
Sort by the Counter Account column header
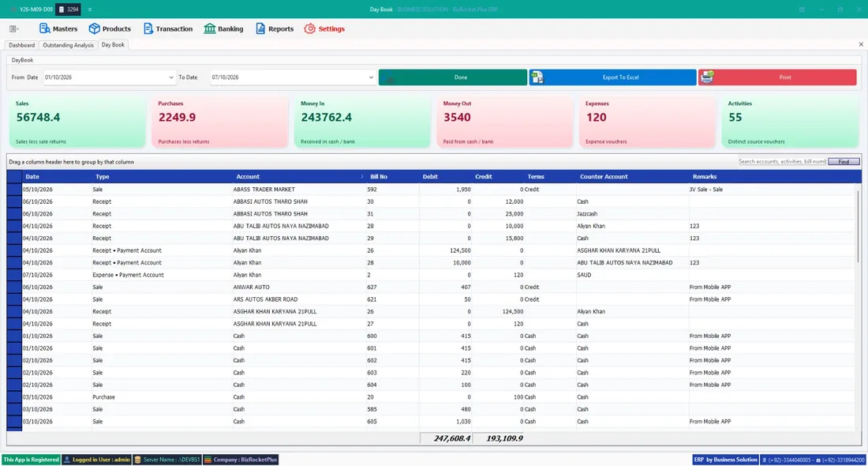click(x=632, y=177)
